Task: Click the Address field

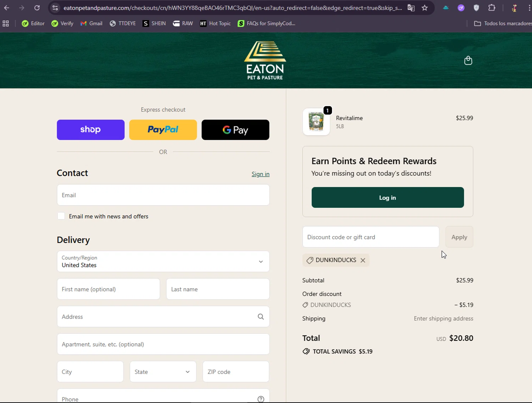Action: pyautogui.click(x=163, y=316)
